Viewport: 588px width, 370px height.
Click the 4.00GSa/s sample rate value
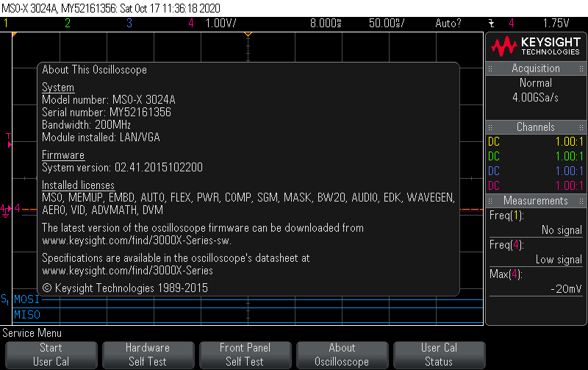pyautogui.click(x=536, y=98)
